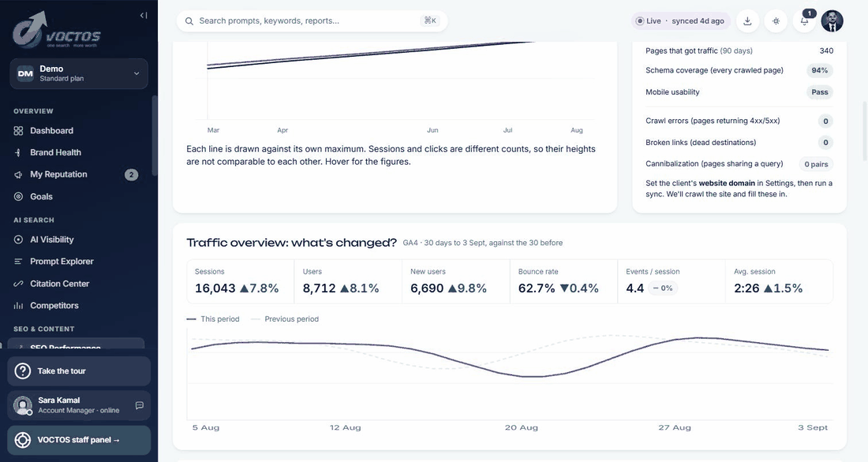Focus the search prompts input field
The height and width of the screenshot is (462, 868).
point(312,21)
